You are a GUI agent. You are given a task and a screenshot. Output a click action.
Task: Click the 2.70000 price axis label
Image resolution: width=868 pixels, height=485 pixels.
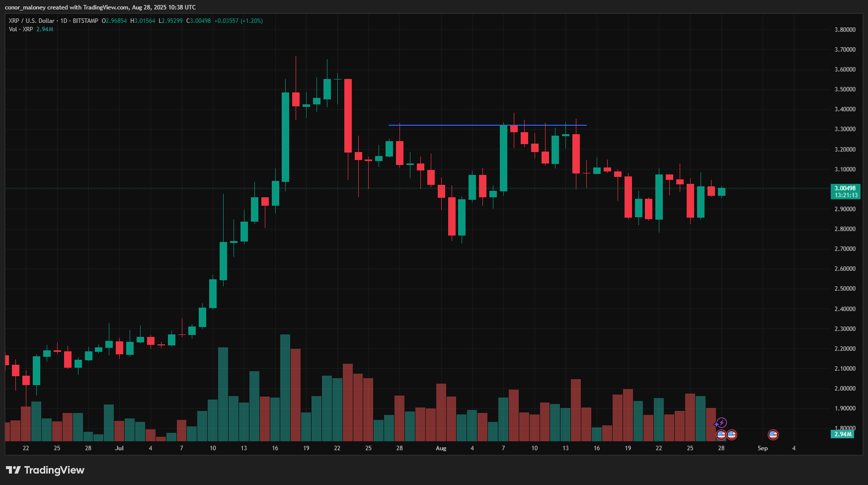pos(845,249)
